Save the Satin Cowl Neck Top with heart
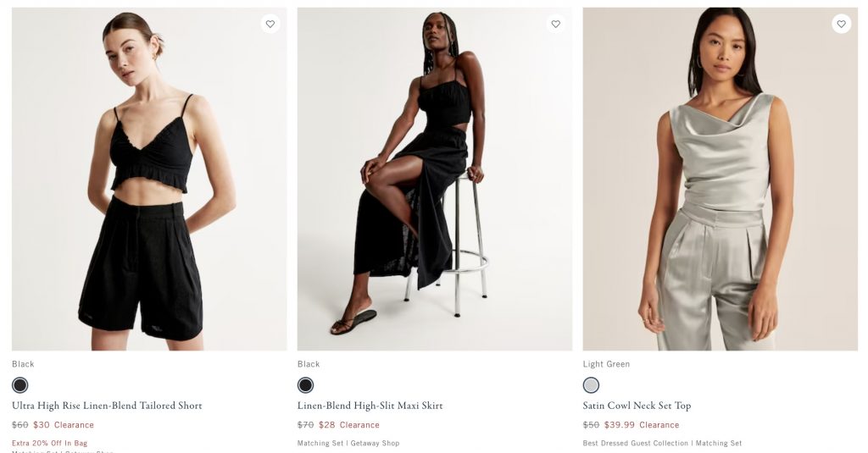868x453 pixels. pyautogui.click(x=841, y=24)
